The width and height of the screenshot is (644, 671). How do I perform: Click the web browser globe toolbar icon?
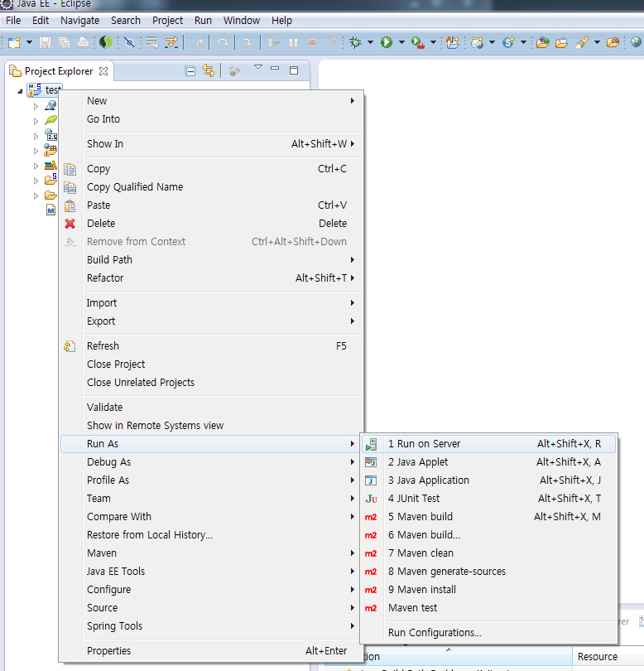(636, 42)
